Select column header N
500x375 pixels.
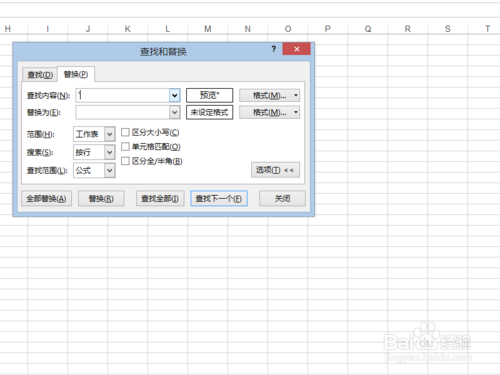tap(248, 29)
